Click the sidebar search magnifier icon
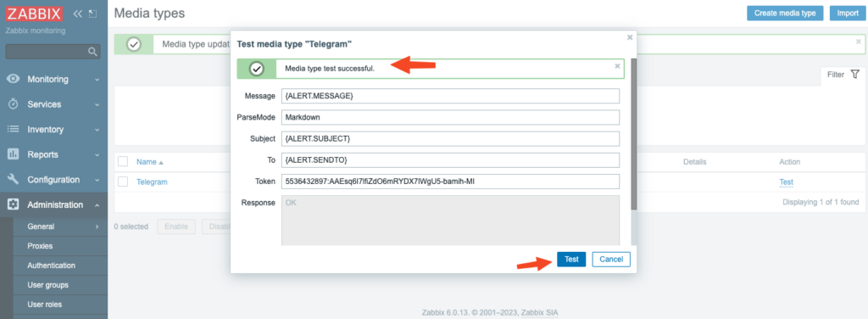This screenshot has height=319, width=868. click(92, 52)
